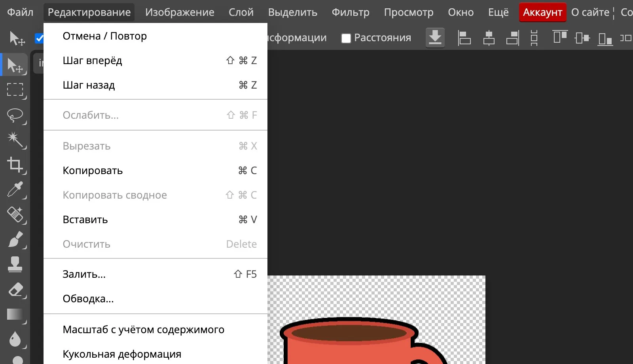Choose the Gradient tool
Image resolution: width=633 pixels, height=364 pixels.
(15, 315)
